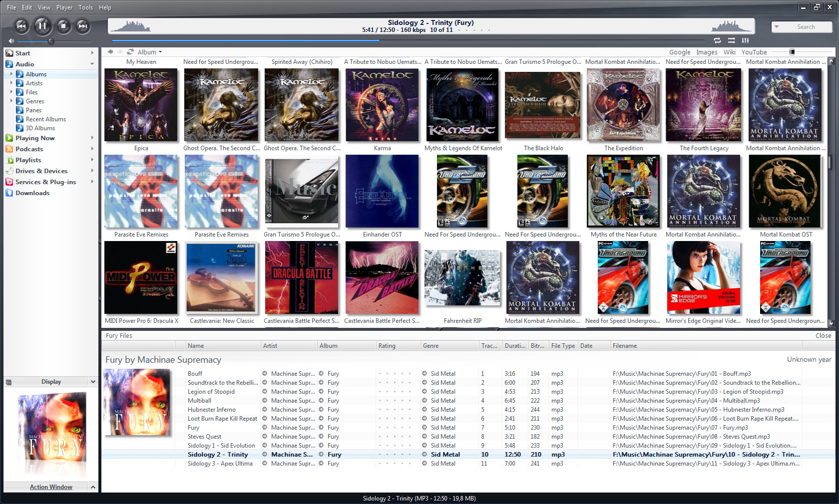
Task: Open the Tools menu
Action: tap(85, 7)
